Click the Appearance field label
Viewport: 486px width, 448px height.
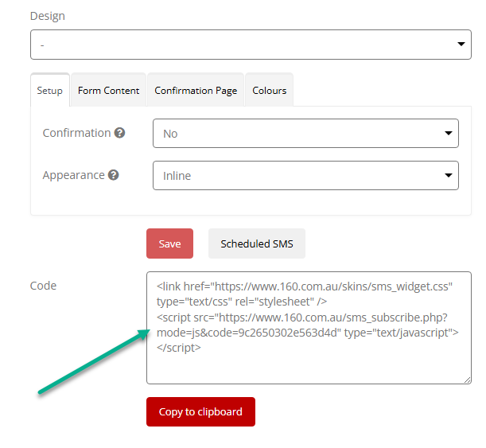(x=73, y=176)
